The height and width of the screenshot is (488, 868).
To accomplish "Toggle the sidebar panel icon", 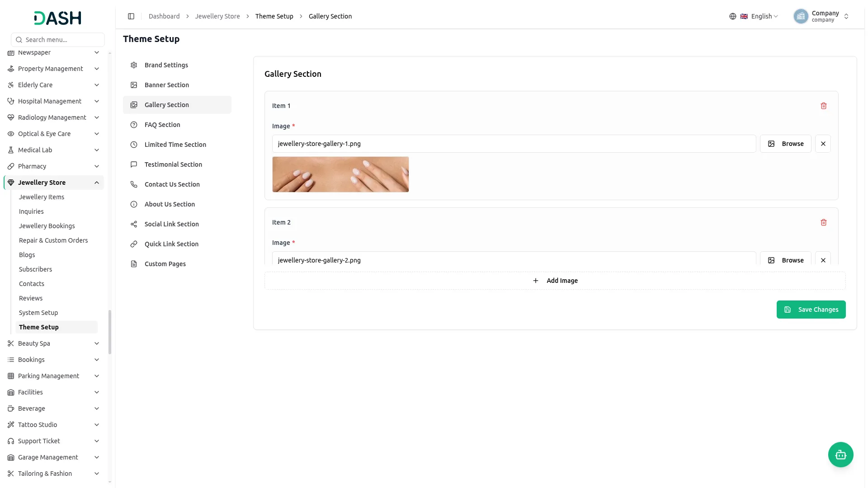I will point(131,16).
